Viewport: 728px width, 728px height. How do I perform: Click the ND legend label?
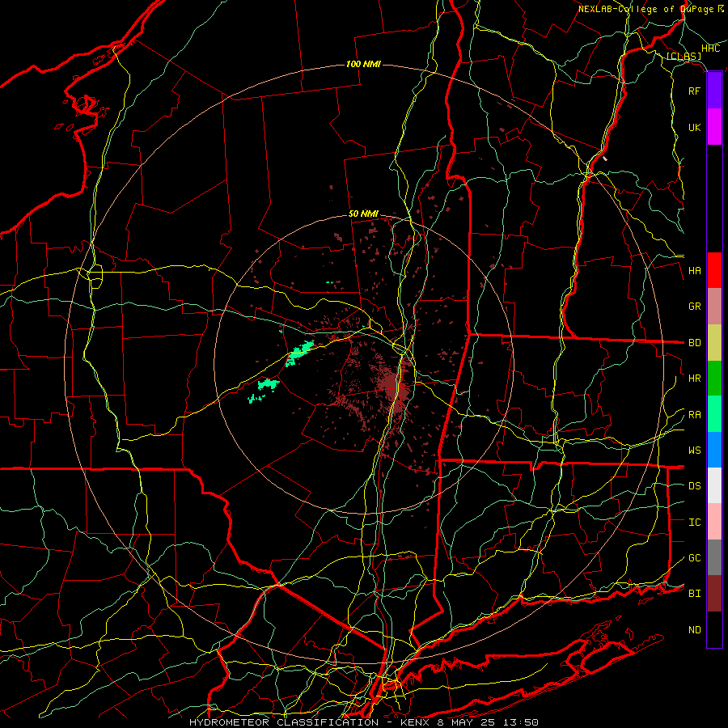point(694,630)
